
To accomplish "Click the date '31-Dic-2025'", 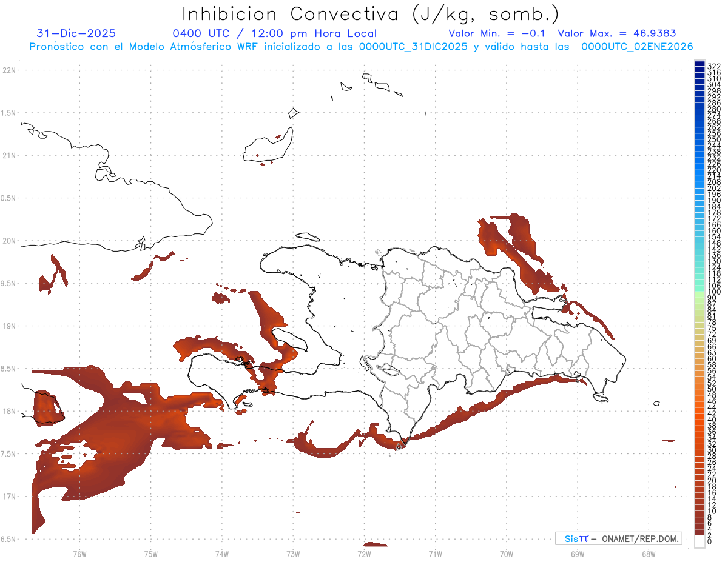I will point(76,34).
